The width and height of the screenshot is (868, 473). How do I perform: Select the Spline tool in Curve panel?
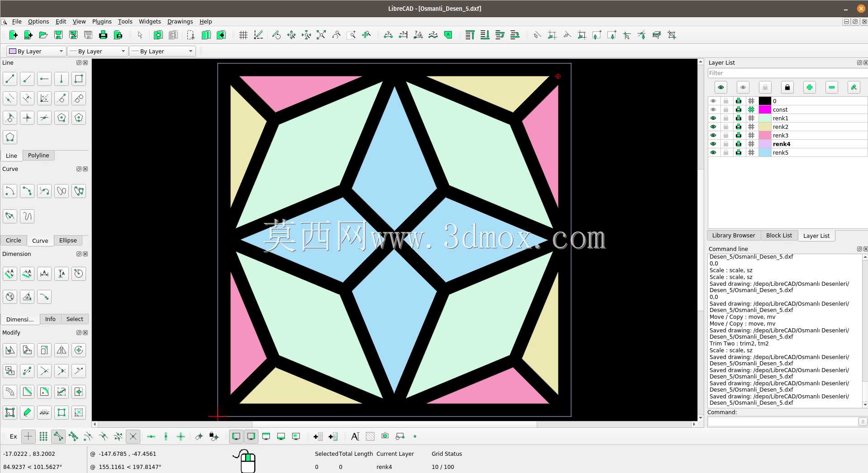pyautogui.click(x=62, y=191)
